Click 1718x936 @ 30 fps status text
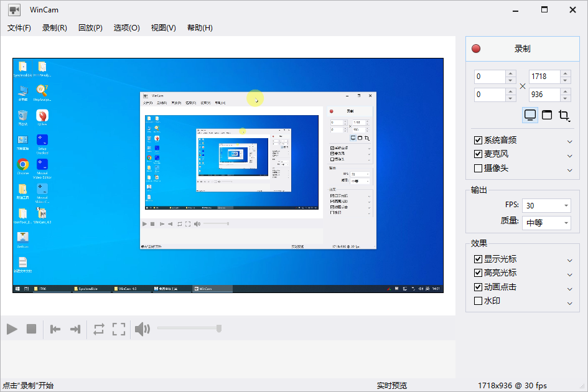 pos(512,386)
